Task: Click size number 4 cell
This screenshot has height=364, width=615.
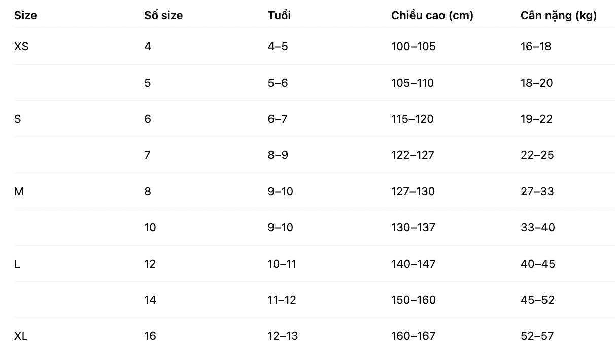Action: point(148,47)
